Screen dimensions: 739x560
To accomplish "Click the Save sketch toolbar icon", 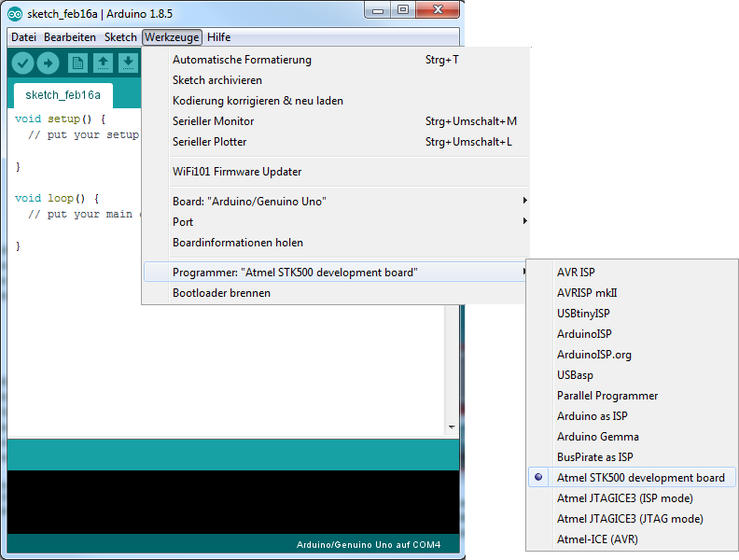I will (127, 63).
